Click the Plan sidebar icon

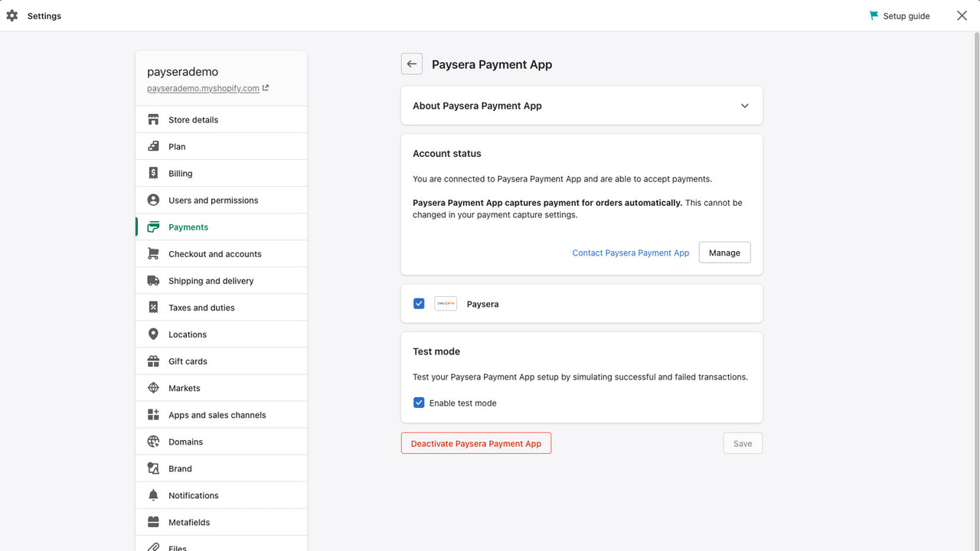(153, 146)
